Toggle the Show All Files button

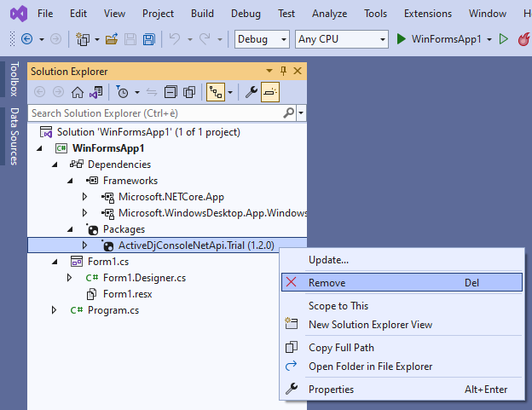point(189,92)
